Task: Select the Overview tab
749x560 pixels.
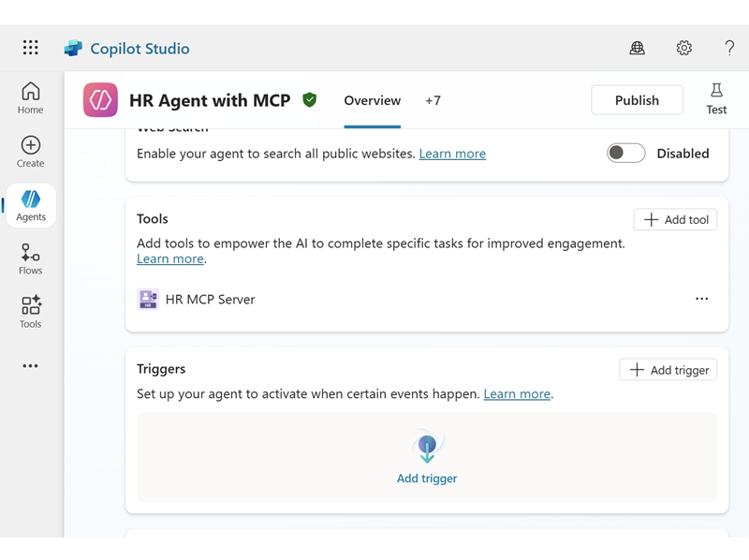Action: point(372,100)
